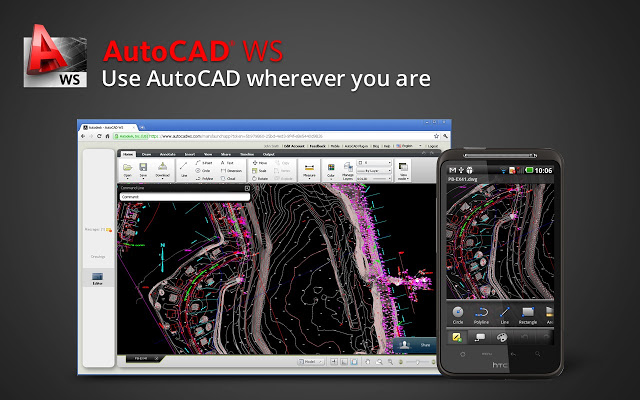This screenshot has height=400, width=640.
Task: Click the Share button on canvas
Action: pyautogui.click(x=415, y=345)
